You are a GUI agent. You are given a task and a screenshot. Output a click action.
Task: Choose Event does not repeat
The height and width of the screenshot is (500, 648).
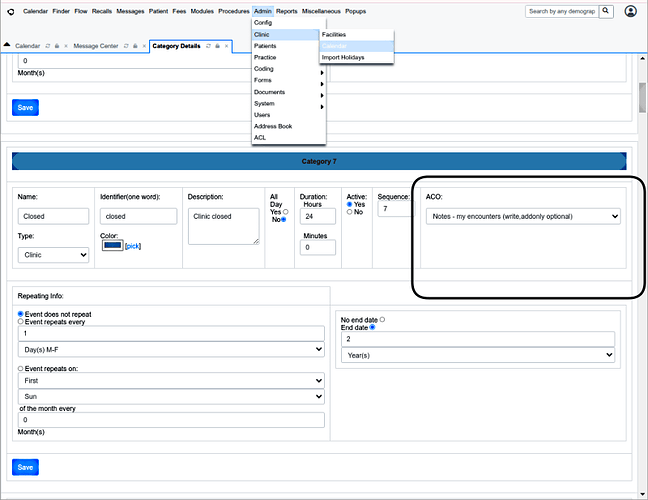coord(21,314)
